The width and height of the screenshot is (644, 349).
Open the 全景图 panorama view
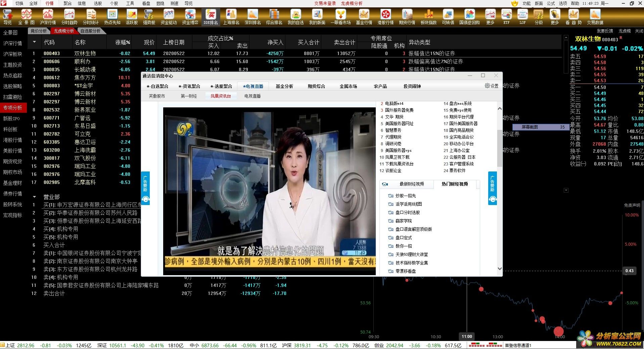click(x=26, y=17)
